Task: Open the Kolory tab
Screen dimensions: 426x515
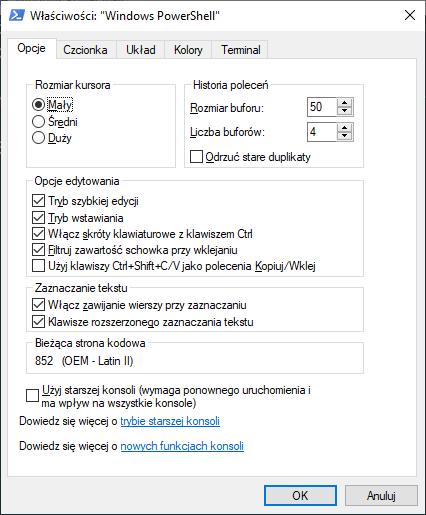Action: 188,50
